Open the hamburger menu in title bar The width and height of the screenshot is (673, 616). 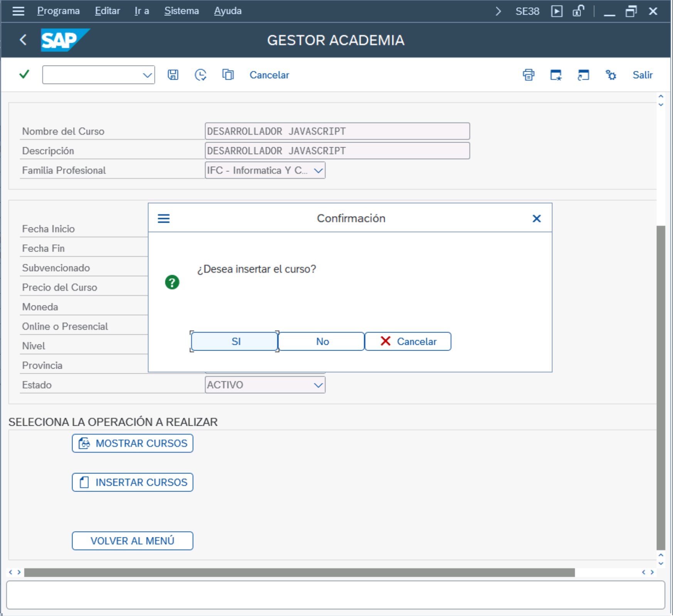18,11
